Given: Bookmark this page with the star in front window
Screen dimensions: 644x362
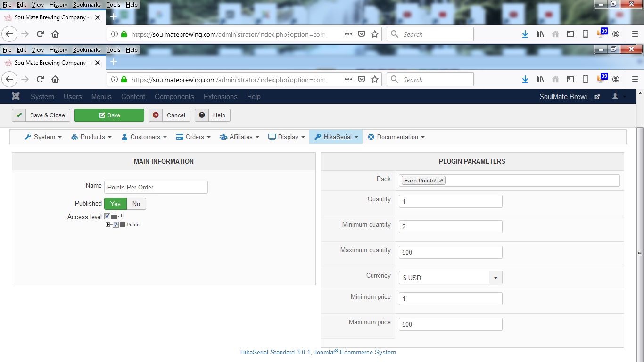Looking at the screenshot, I should click(x=375, y=79).
